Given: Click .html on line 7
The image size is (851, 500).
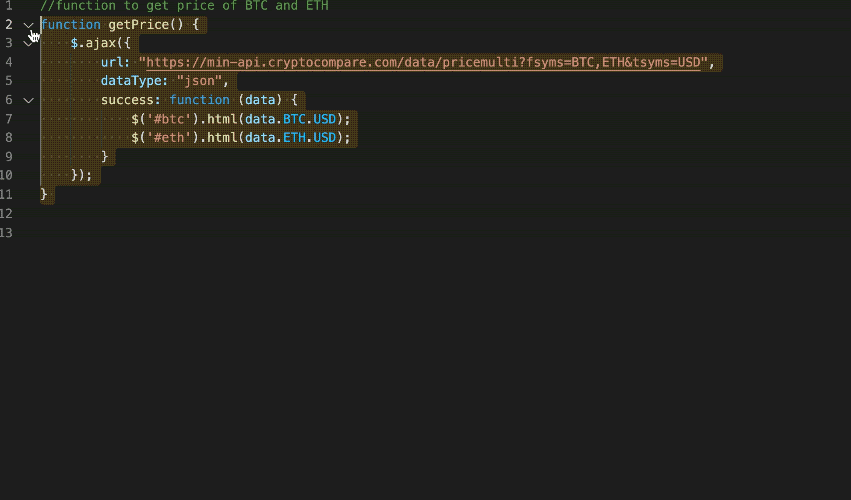Looking at the screenshot, I should (218, 119).
